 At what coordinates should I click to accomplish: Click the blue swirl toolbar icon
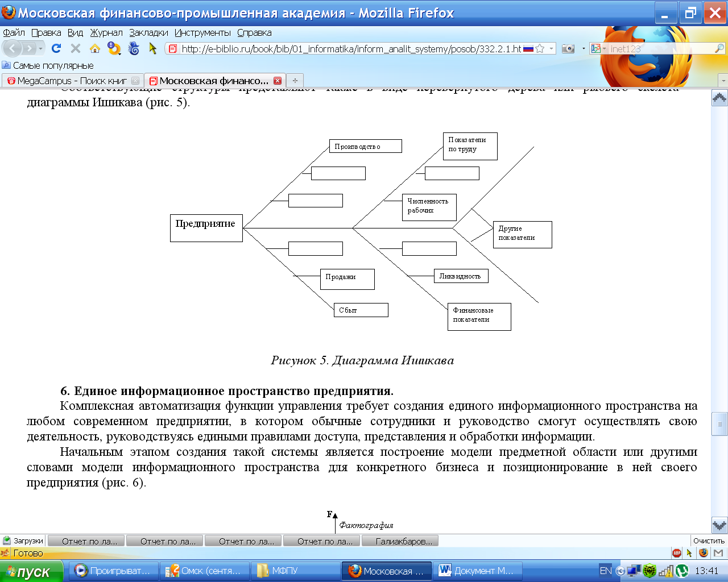134,49
